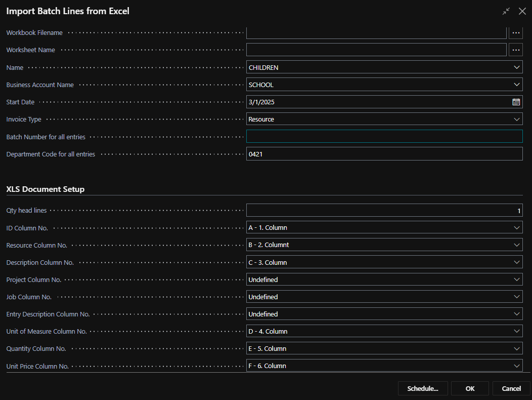The width and height of the screenshot is (532, 400).
Task: Focus the Batch Number for all entries field
Action: pos(384,137)
